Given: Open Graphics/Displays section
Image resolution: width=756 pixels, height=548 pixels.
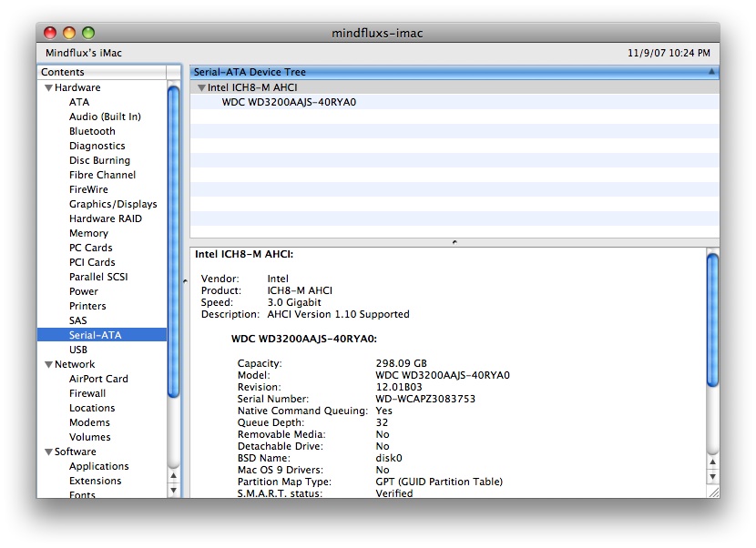Looking at the screenshot, I should (113, 204).
